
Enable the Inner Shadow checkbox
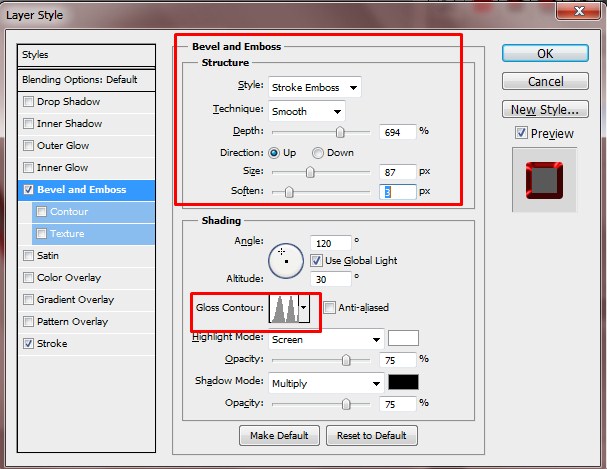(28, 124)
